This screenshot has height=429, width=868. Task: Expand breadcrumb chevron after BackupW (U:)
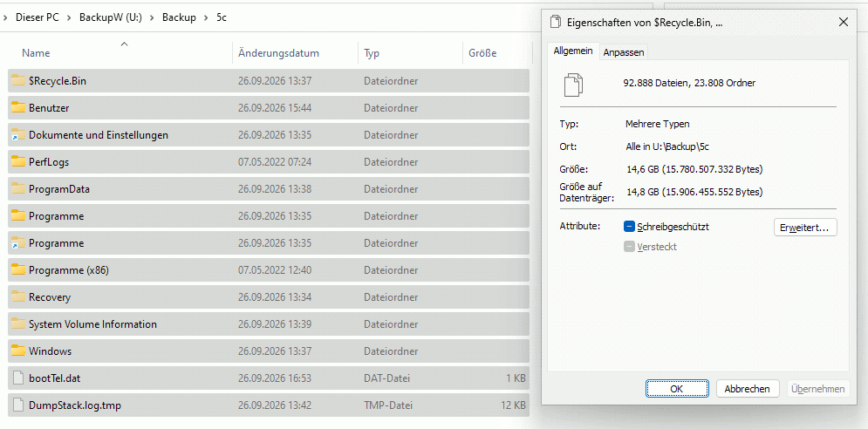tap(153, 17)
